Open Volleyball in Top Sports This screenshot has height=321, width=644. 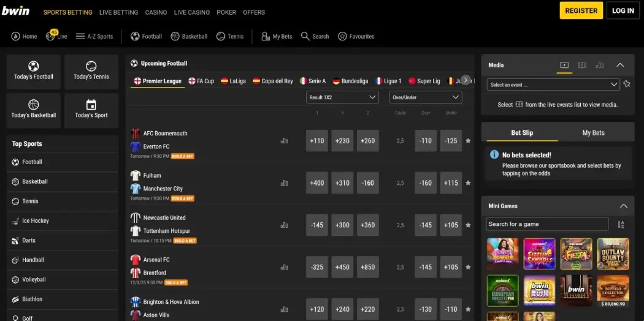pyautogui.click(x=63, y=279)
